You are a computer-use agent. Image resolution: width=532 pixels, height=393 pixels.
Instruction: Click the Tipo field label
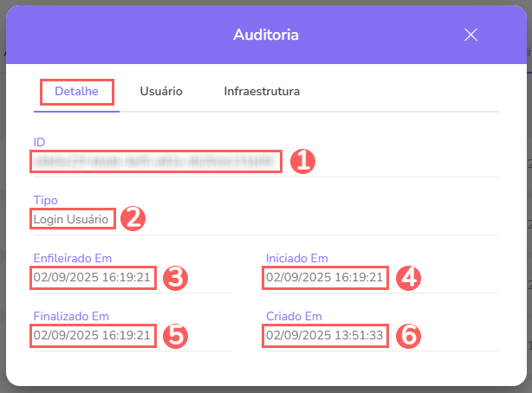pos(45,201)
